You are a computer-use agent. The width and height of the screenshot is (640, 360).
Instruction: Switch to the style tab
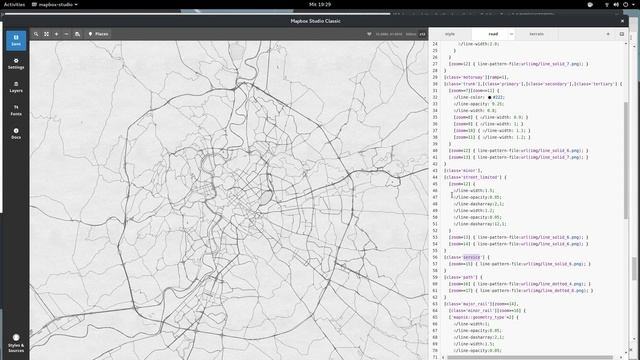coord(450,34)
